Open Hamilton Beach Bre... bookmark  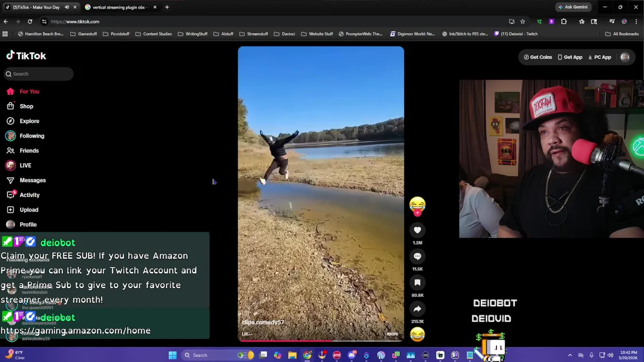(40, 34)
